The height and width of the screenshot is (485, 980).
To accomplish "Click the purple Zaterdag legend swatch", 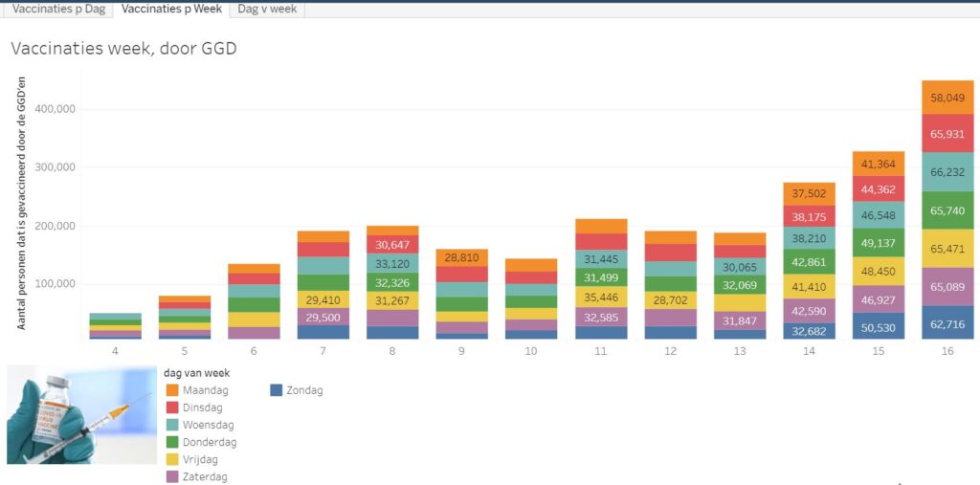I will tap(172, 476).
